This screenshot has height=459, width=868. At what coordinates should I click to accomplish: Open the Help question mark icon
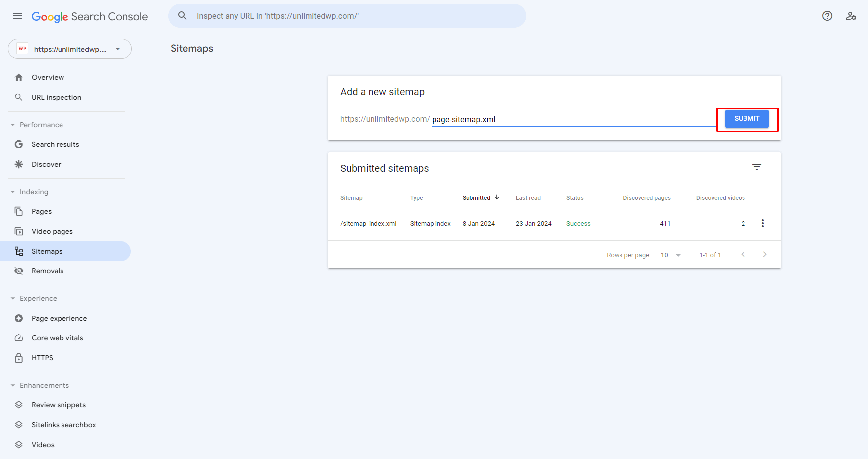tap(827, 16)
